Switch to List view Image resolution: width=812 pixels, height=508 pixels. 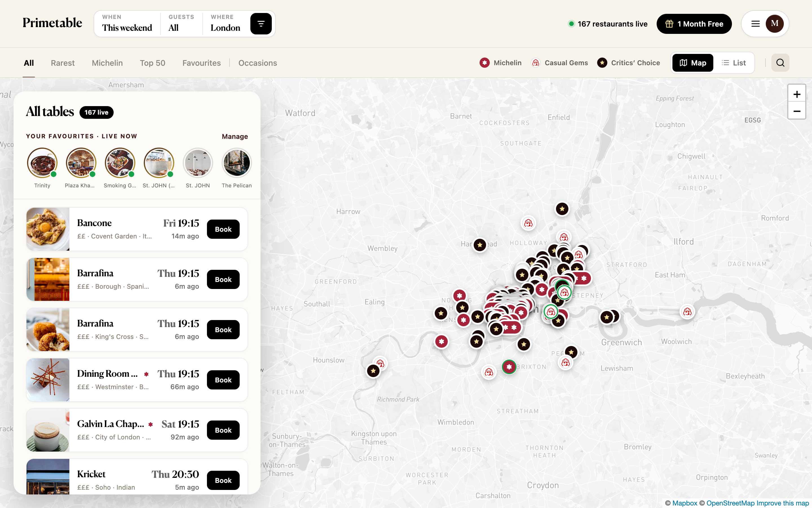(x=734, y=63)
